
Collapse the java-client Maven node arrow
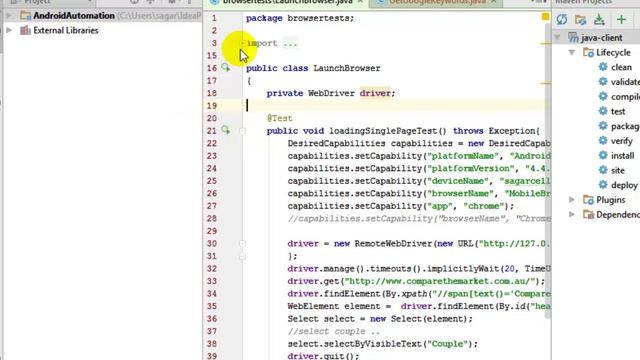558,38
